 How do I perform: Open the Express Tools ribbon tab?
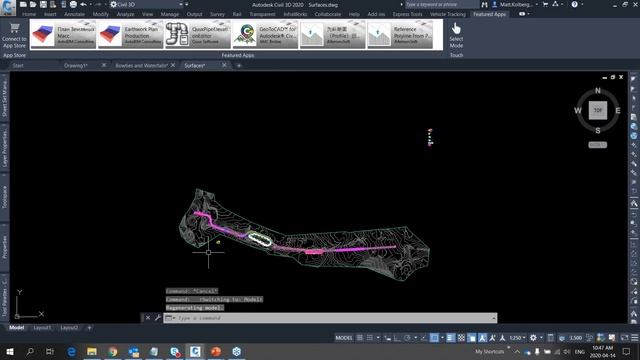click(x=407, y=14)
